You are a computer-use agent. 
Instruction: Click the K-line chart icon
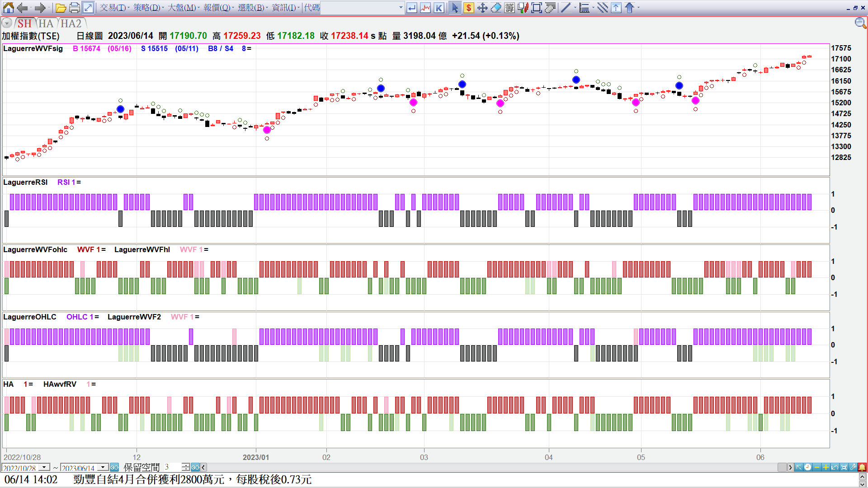[x=439, y=8]
